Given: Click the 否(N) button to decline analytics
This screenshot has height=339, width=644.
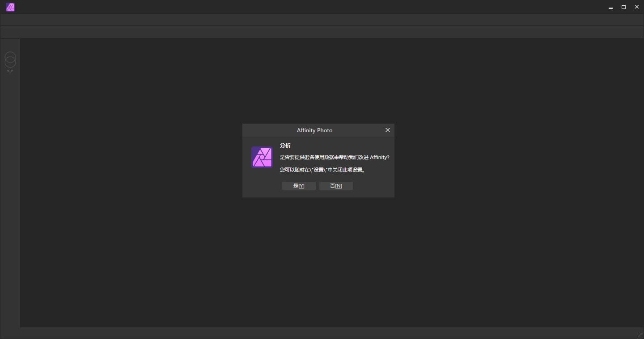Looking at the screenshot, I should [336, 186].
